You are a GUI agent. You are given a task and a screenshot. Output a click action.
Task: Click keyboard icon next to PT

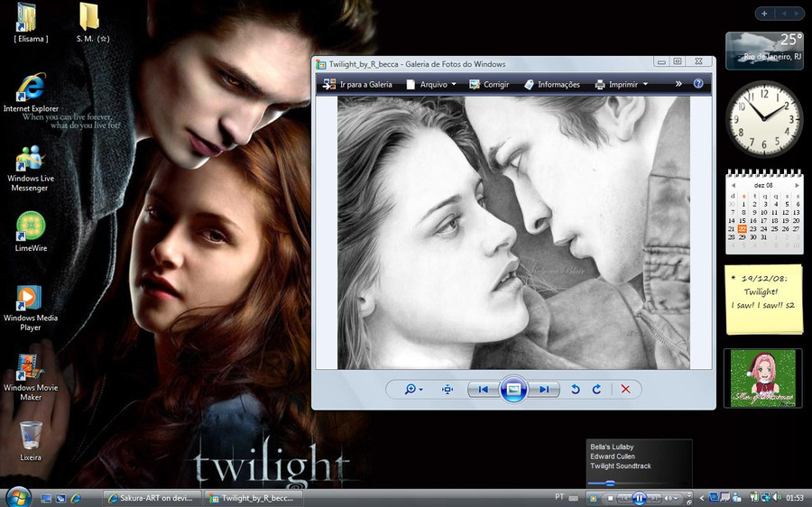pos(573,498)
